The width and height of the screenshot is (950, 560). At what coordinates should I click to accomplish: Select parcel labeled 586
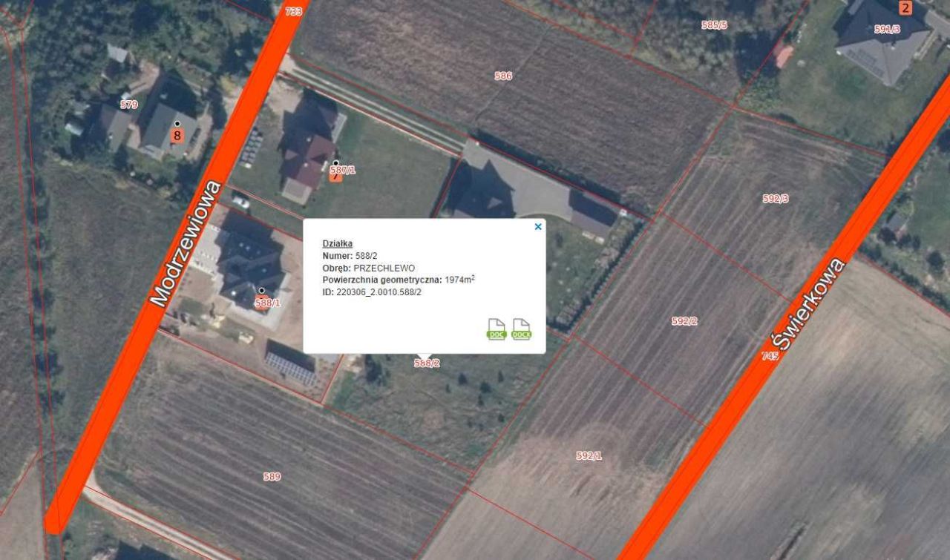click(503, 76)
